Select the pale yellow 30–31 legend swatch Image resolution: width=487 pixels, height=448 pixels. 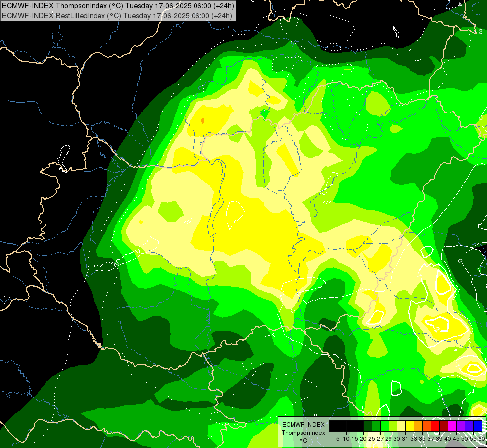401,426
